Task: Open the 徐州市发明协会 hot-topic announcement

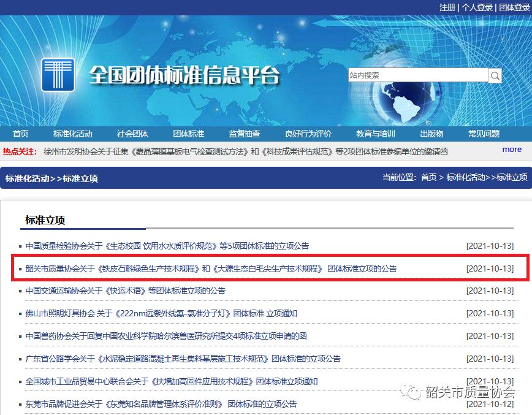Action: click(246, 151)
